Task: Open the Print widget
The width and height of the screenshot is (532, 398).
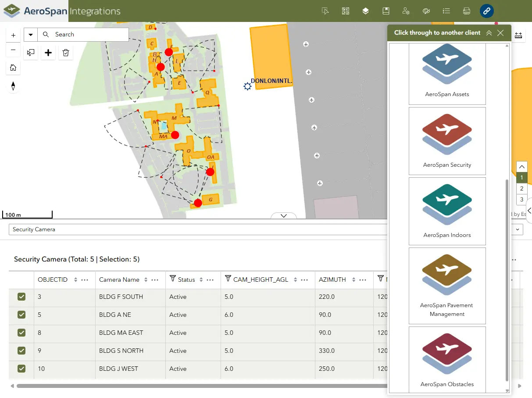Action: (x=467, y=11)
